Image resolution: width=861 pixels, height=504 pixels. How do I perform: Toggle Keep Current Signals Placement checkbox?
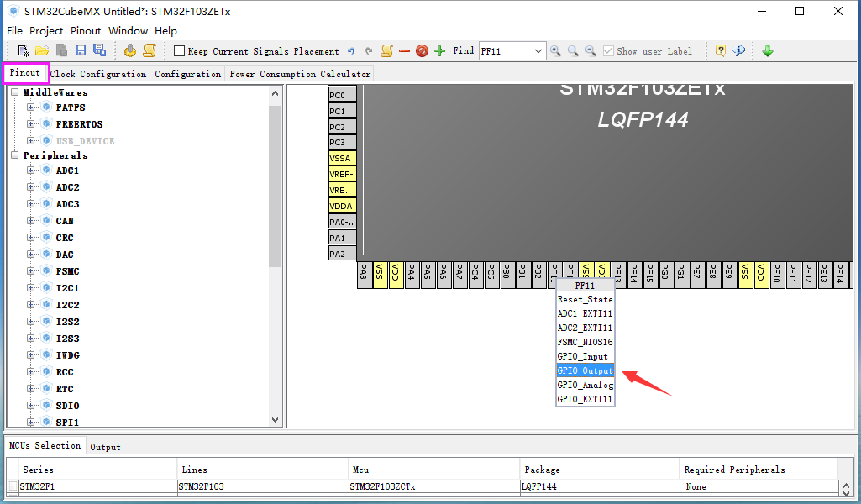point(179,51)
